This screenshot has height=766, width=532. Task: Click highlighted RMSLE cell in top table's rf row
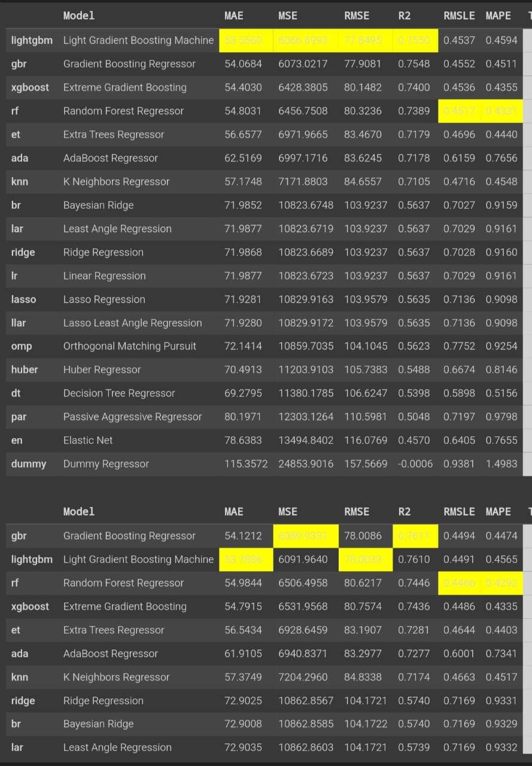[x=458, y=111]
